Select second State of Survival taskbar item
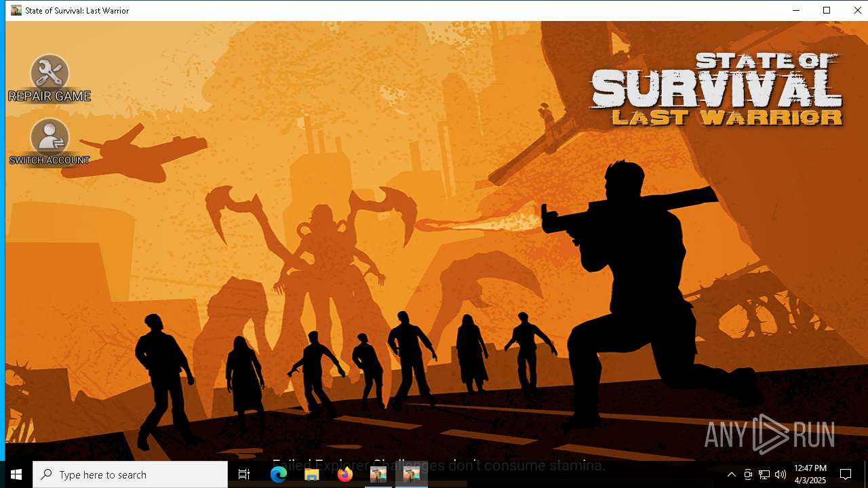 [411, 474]
